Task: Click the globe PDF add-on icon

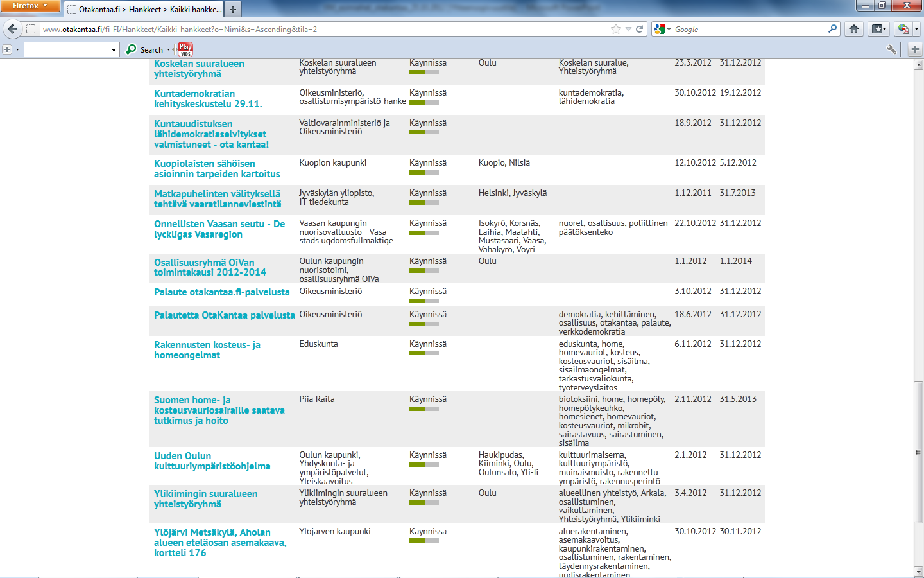Action: 903,29
